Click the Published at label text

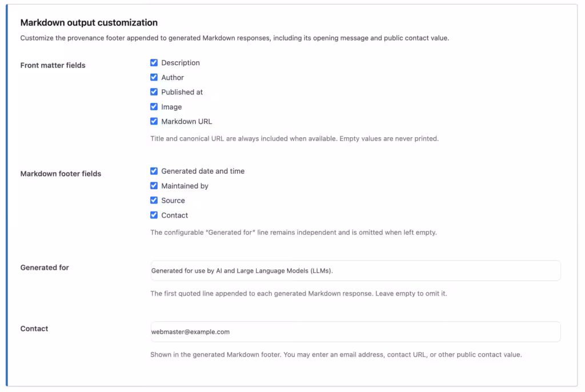[x=182, y=92]
